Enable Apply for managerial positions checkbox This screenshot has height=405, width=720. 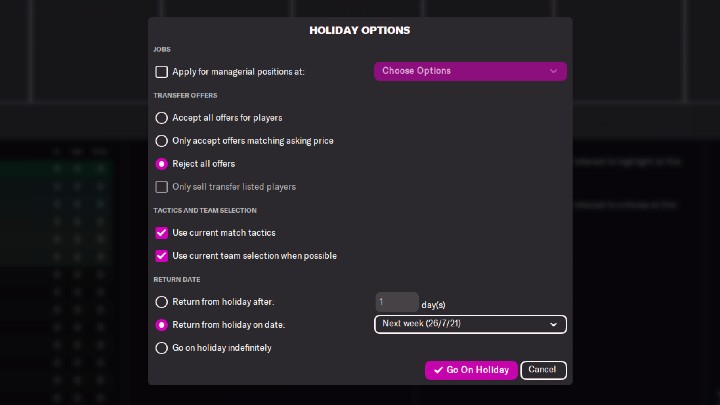click(x=162, y=72)
